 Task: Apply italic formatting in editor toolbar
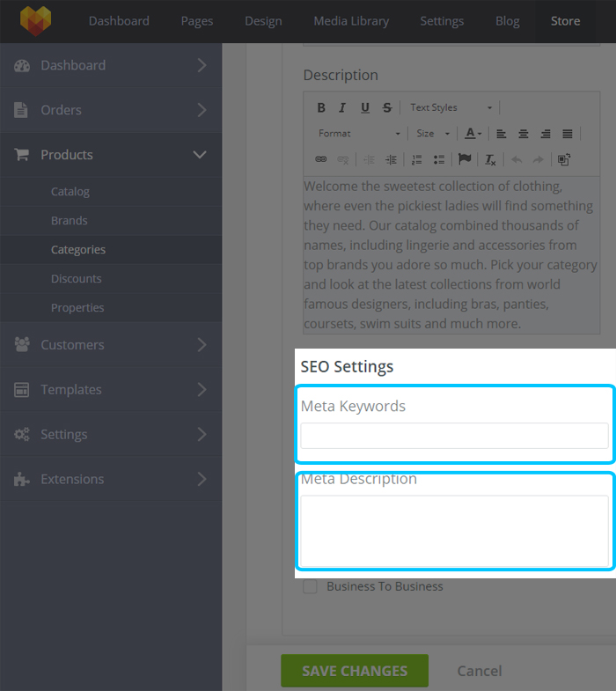[342, 107]
